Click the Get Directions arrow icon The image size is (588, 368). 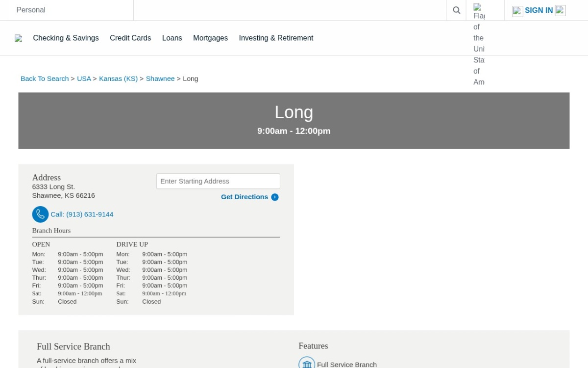click(275, 197)
